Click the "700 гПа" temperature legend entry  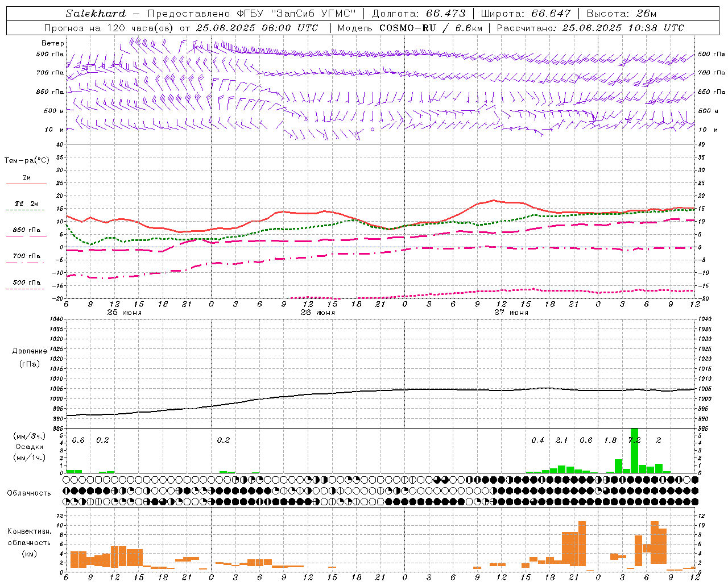pyautogui.click(x=26, y=256)
